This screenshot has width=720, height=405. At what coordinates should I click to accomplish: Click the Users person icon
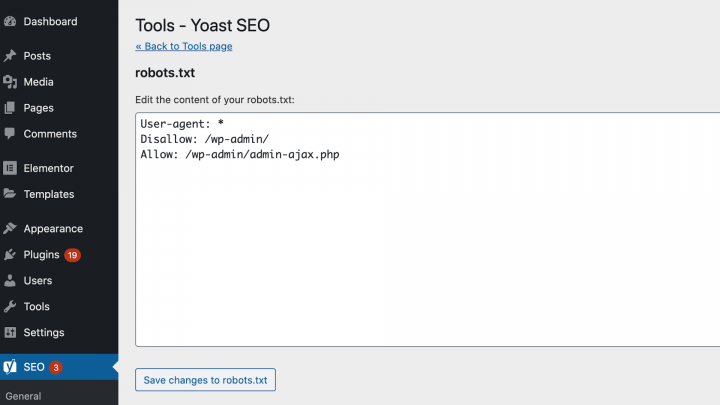[10, 281]
